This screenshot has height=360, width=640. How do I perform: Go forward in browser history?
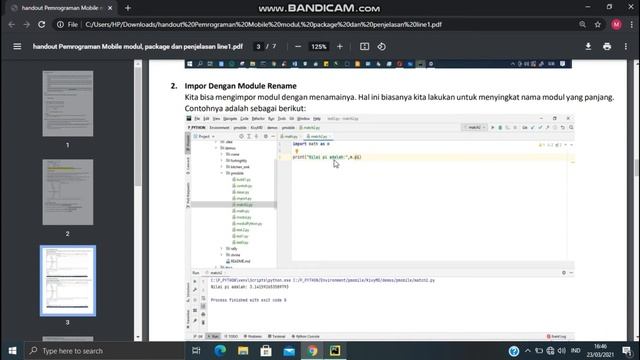point(27,24)
